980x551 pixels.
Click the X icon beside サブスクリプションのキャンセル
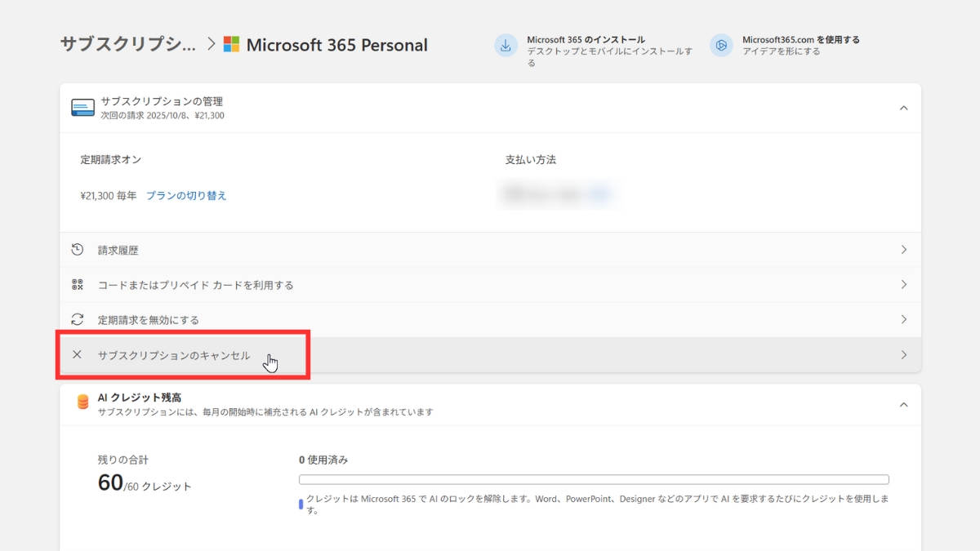78,354
